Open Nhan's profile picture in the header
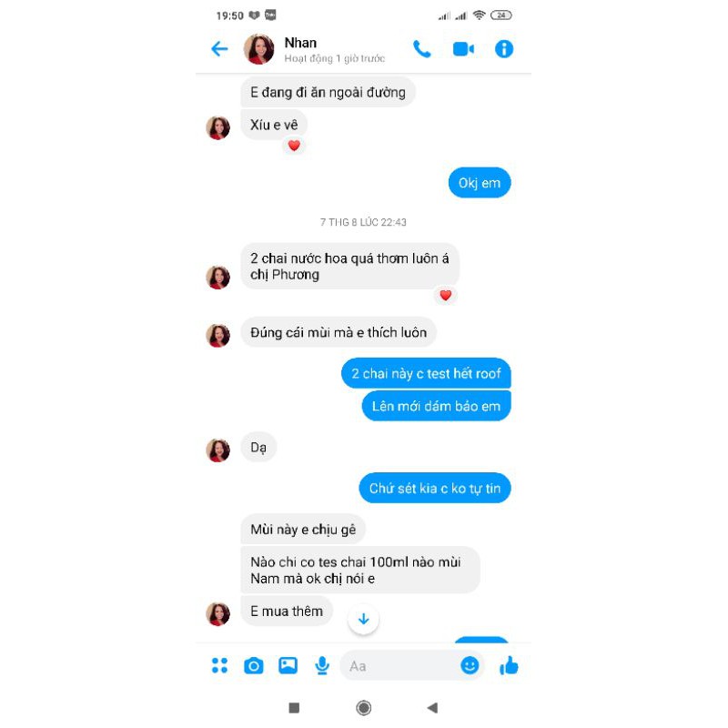This screenshot has width=728, height=728. [258, 49]
